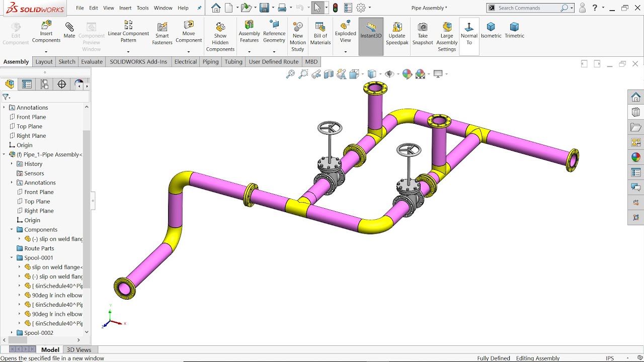Click Update Speedpak
644x362 pixels.
(397, 34)
